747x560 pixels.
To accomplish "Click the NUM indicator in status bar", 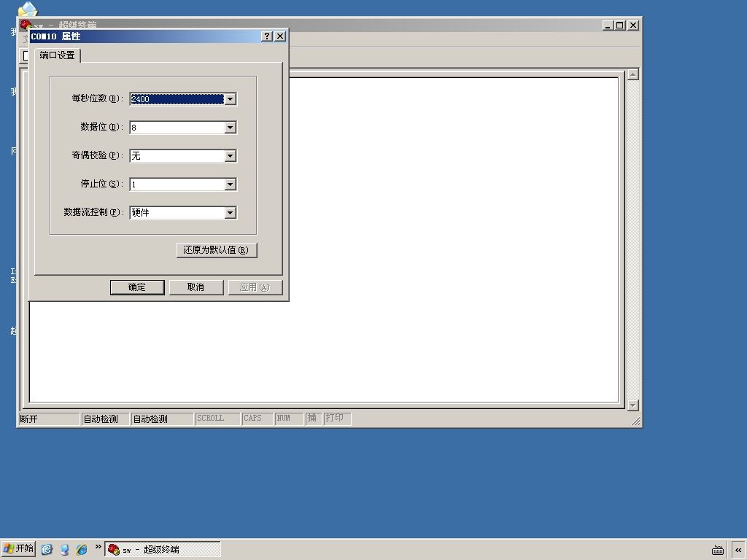I will tap(289, 419).
